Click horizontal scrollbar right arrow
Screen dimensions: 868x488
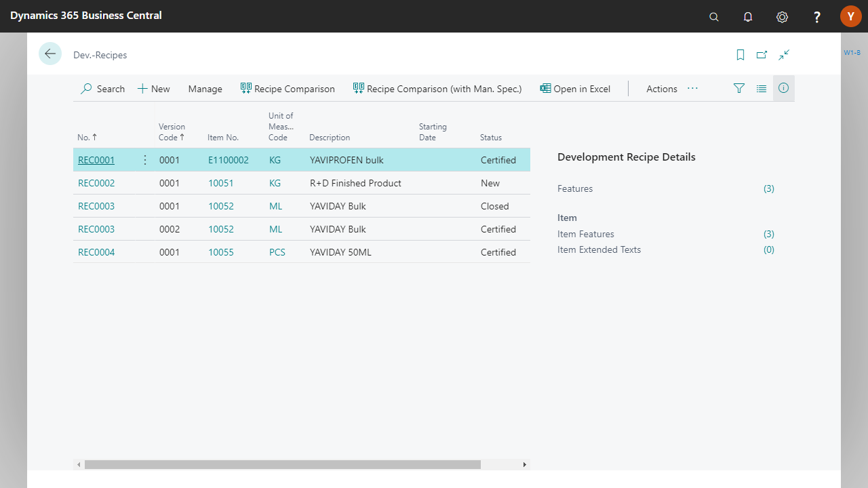[x=525, y=465]
